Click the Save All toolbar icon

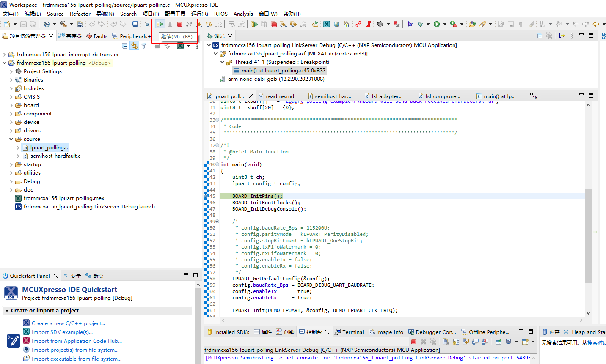point(33,24)
